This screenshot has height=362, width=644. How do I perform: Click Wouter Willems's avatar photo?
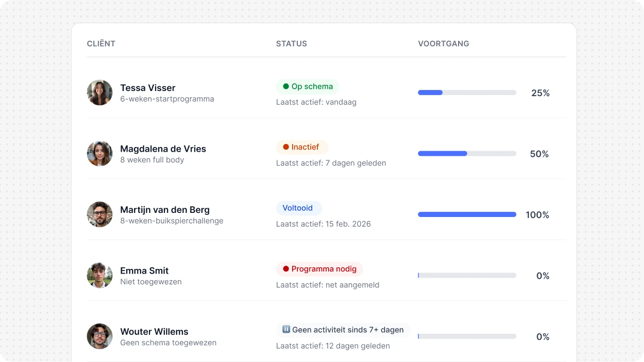(100, 336)
